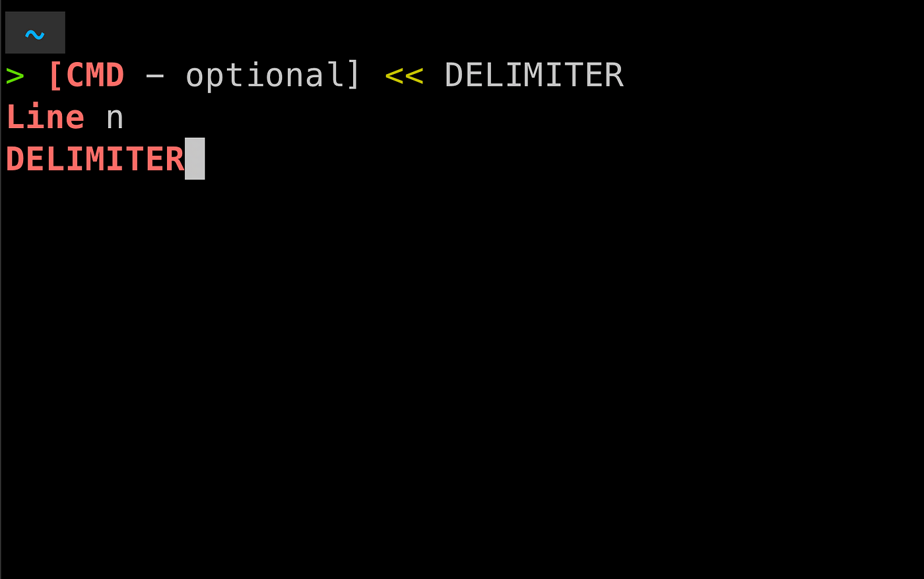
Task: Click the letter M in red CMD
Action: 95,75
